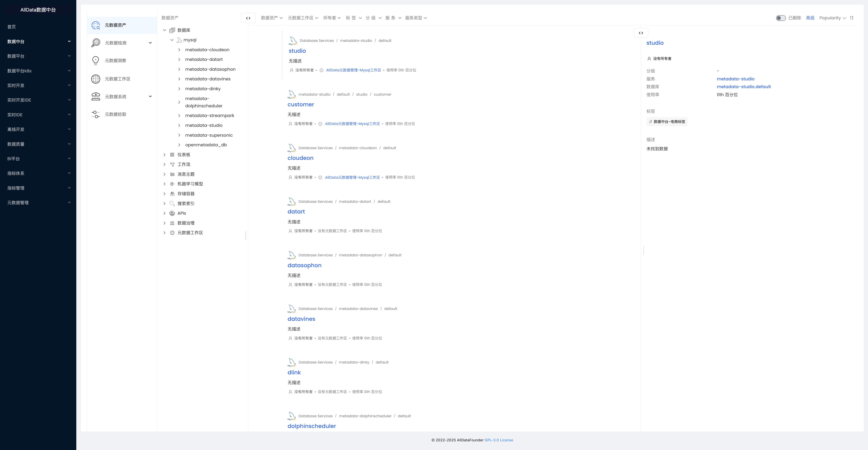Screen dimensions: 868x450
Task: Collapse the left tree panel arrows button
Action: (248, 18)
